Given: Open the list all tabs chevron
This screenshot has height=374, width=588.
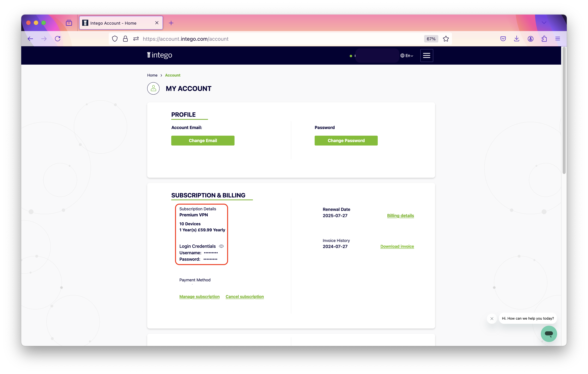Looking at the screenshot, I should (x=544, y=23).
